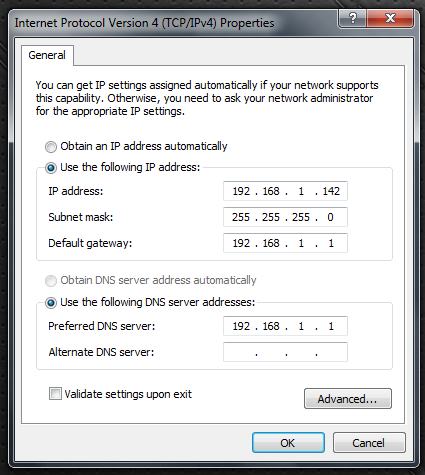Click the empty Alternate DNS server field

coord(285,352)
